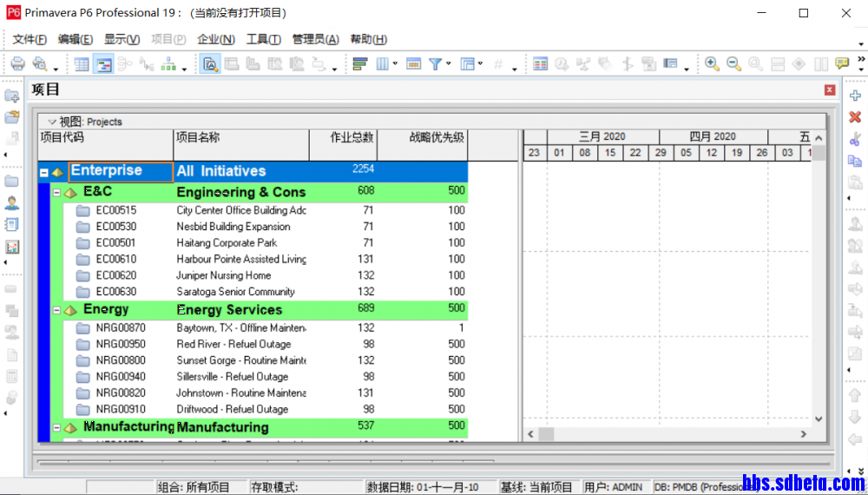This screenshot has height=495, width=868.
Task: Expand the Filter dropdown arrow
Action: [x=449, y=63]
